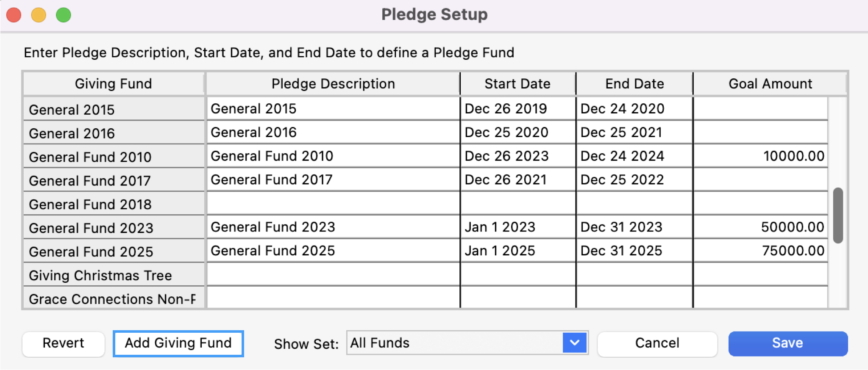The image size is (868, 370).
Task: Edit the Pledge Description for General 2016
Action: point(332,132)
